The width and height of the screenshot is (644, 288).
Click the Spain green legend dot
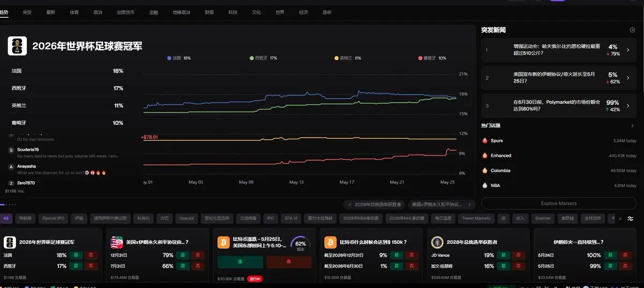pos(252,58)
